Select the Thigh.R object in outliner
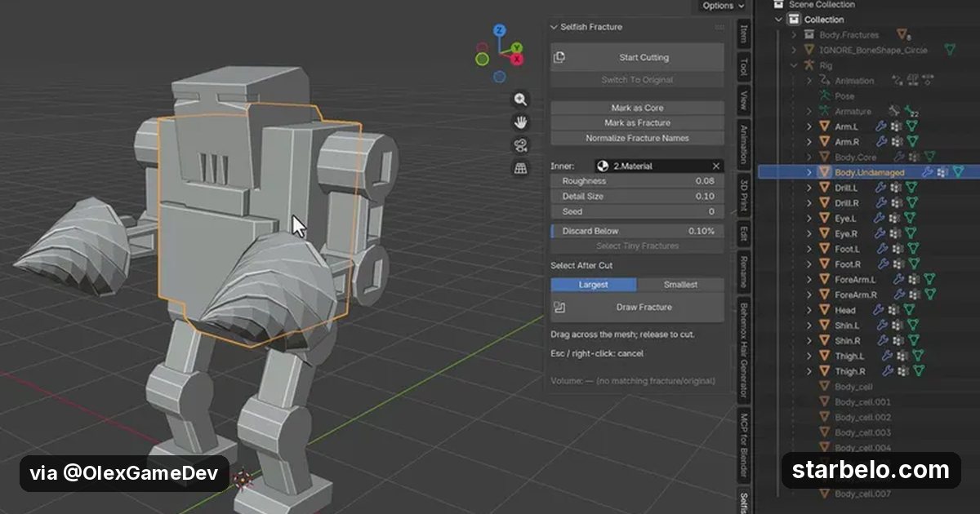 (849, 371)
